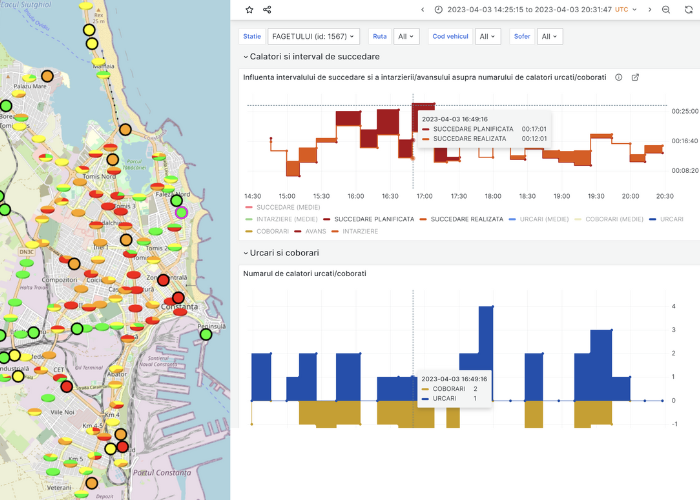This screenshot has height=500, width=700.
Task: Open the Ruta filter dropdown
Action: click(x=406, y=36)
